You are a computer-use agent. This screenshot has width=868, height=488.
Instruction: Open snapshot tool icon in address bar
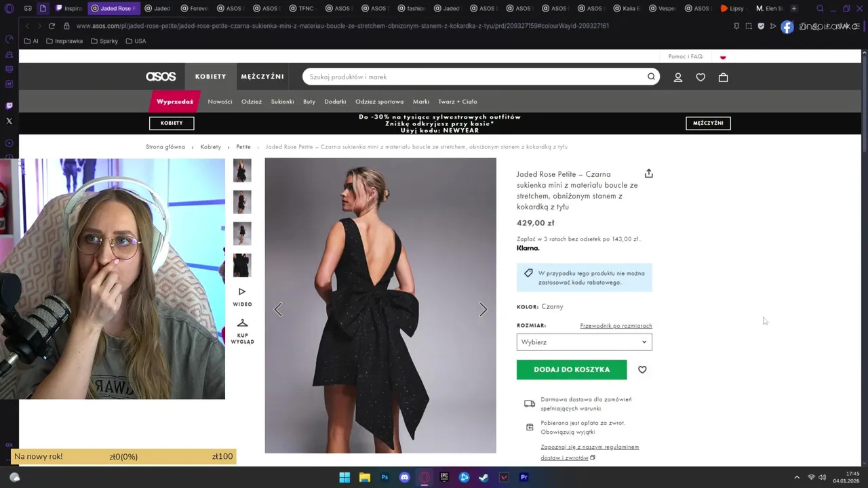pos(749,26)
